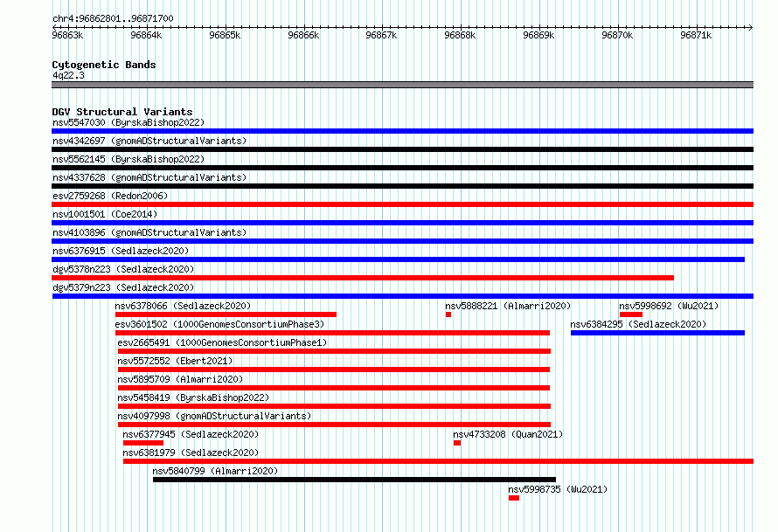The width and height of the screenshot is (778, 532).
Task: Click the black bar under nsv5840799
Action: pyautogui.click(x=354, y=480)
